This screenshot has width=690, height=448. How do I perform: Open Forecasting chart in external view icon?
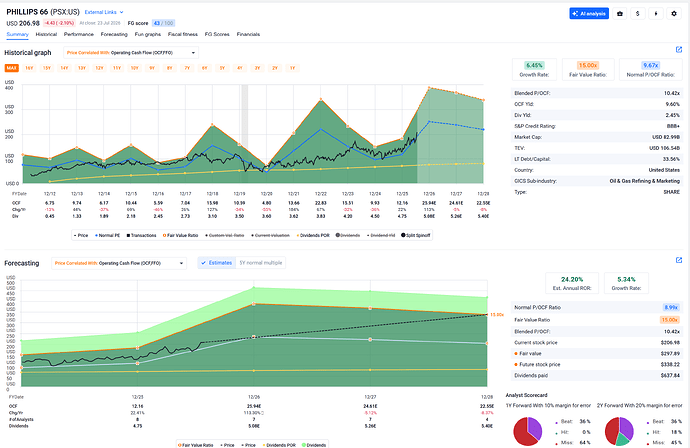click(679, 260)
